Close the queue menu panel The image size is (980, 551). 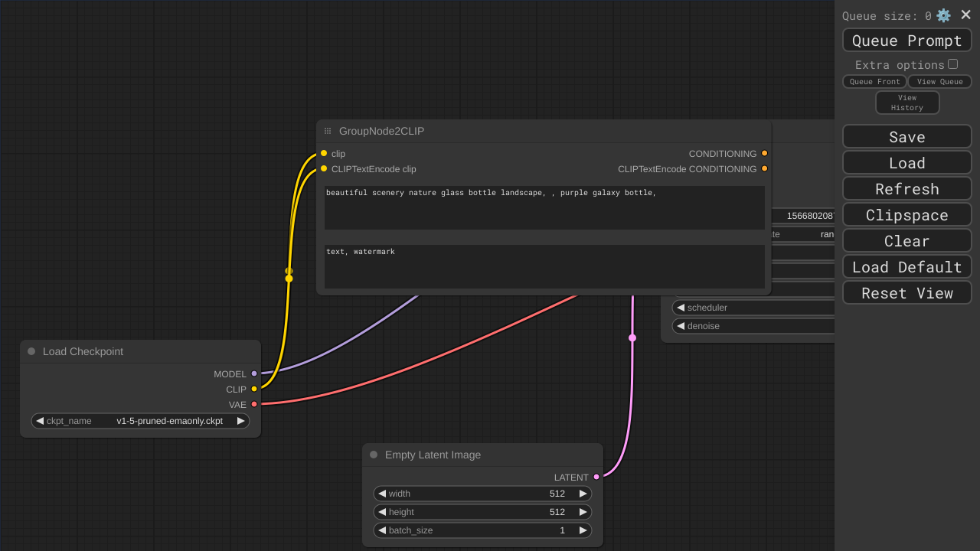tap(965, 15)
